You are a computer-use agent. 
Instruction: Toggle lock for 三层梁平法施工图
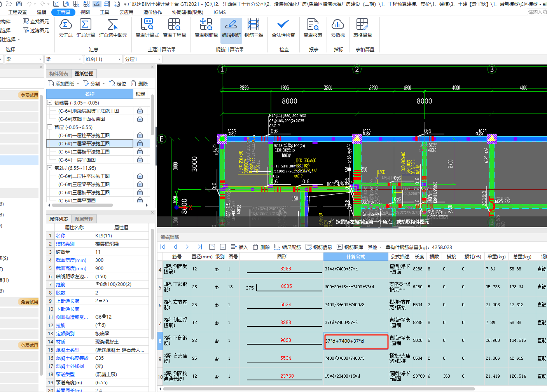click(x=140, y=185)
